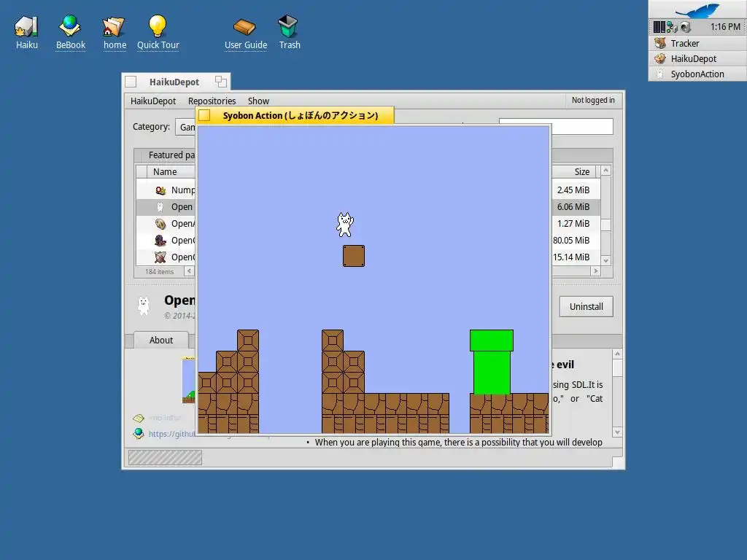
Task: Click the package screenshot thumbnail
Action: (x=189, y=380)
